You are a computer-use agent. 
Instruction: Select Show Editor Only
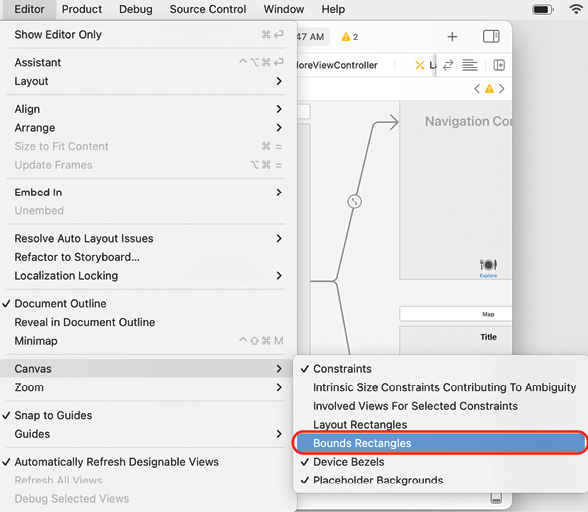click(x=148, y=35)
